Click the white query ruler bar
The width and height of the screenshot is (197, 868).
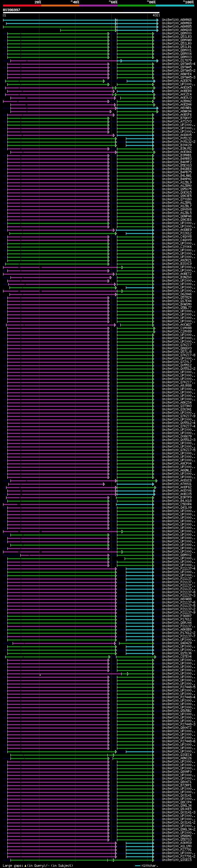81,13
